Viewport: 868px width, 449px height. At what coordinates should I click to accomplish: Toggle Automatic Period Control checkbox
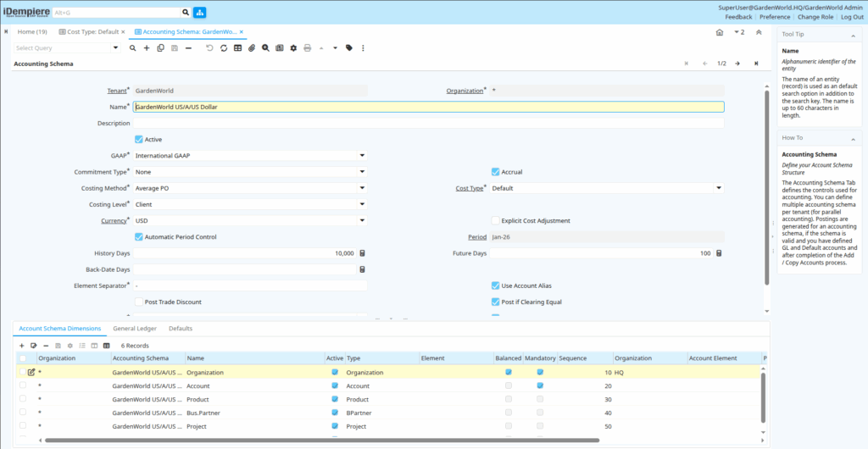(139, 236)
